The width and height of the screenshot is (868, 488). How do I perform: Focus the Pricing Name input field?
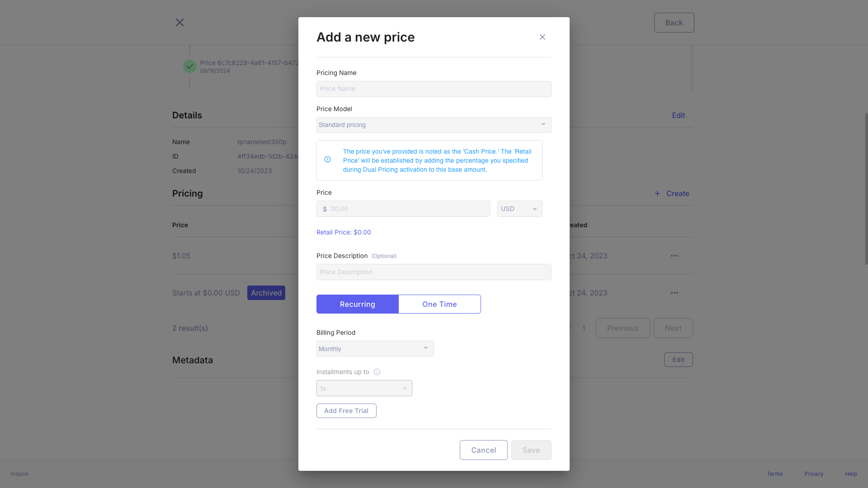pos(434,89)
